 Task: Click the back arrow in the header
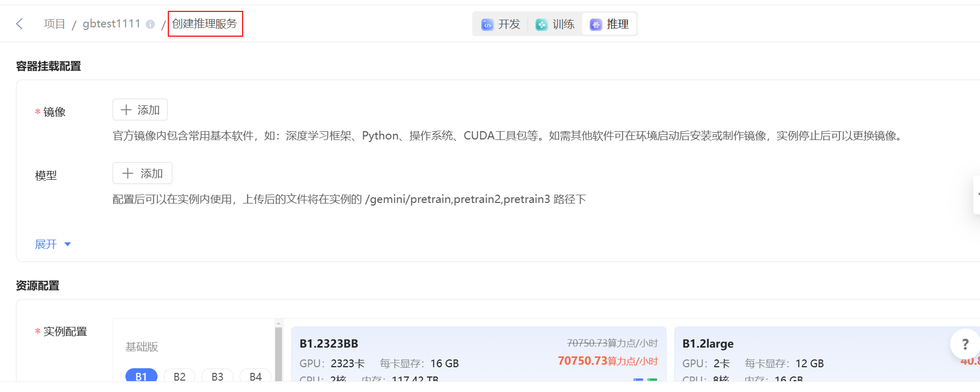point(20,24)
